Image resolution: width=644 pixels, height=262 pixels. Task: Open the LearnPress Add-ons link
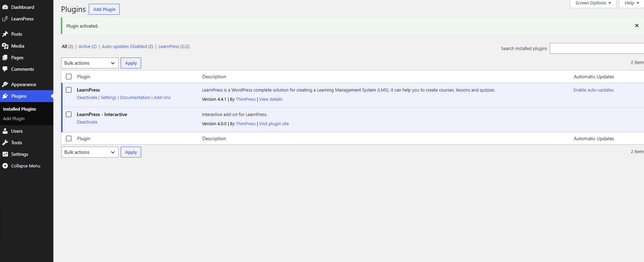click(162, 98)
